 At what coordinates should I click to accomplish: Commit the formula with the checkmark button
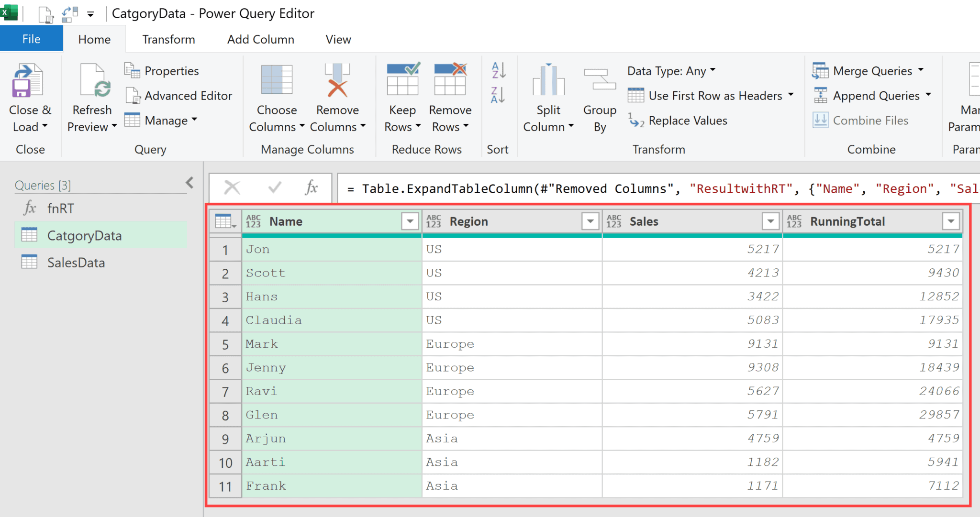pyautogui.click(x=274, y=187)
